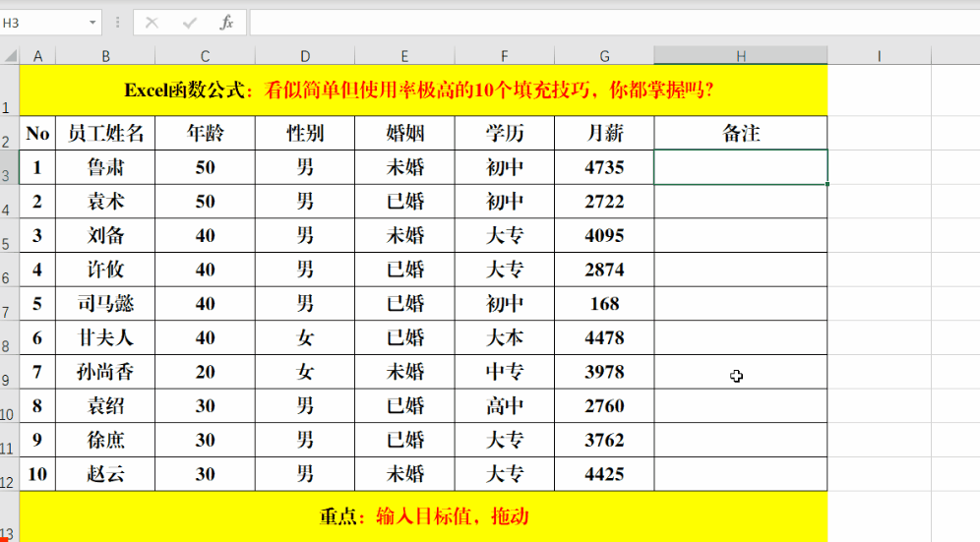Select the salary cell 4735

604,167
